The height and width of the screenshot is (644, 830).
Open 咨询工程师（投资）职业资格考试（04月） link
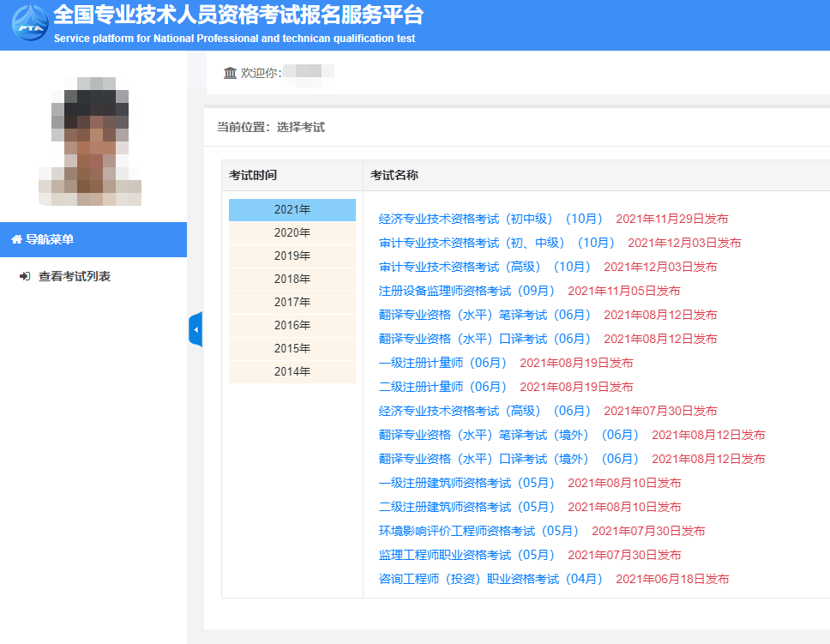click(491, 579)
